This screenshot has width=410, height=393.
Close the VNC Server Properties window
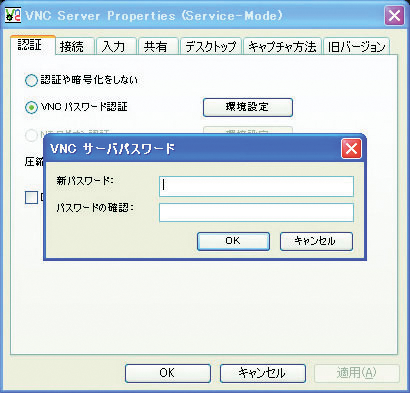pos(394,16)
